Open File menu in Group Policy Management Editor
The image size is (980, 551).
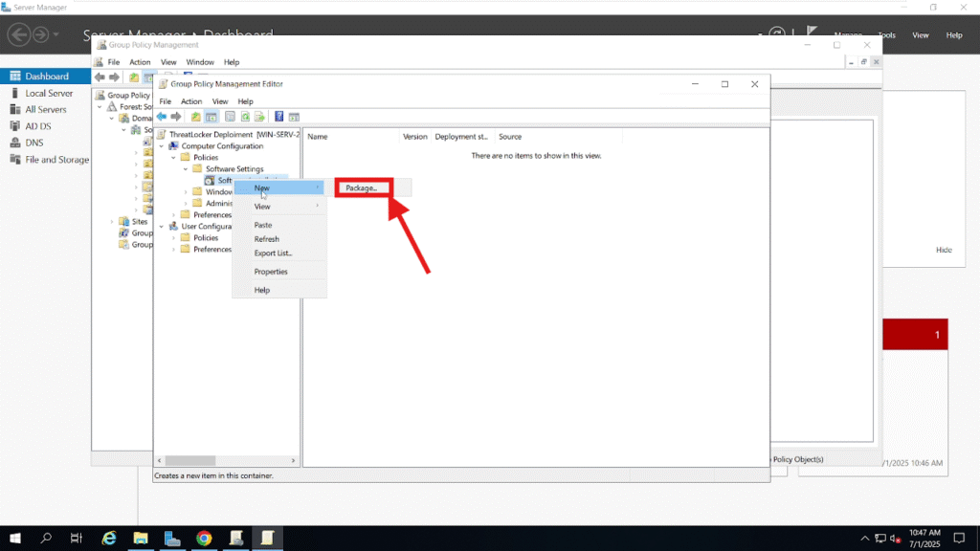[x=165, y=101]
